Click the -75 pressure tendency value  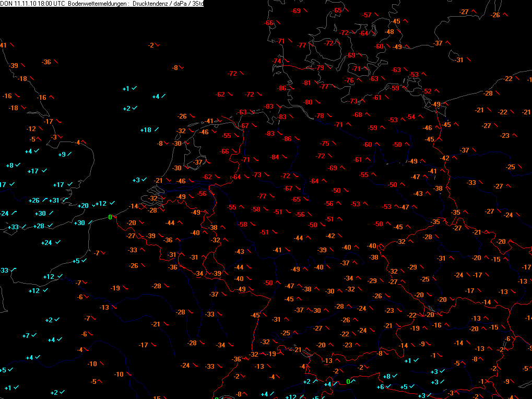[325, 144]
